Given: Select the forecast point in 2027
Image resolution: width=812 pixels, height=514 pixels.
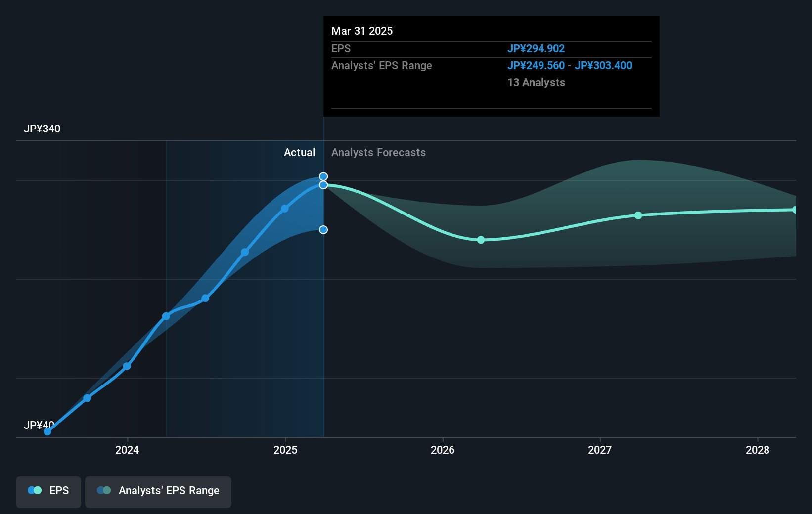Looking at the screenshot, I should point(638,215).
